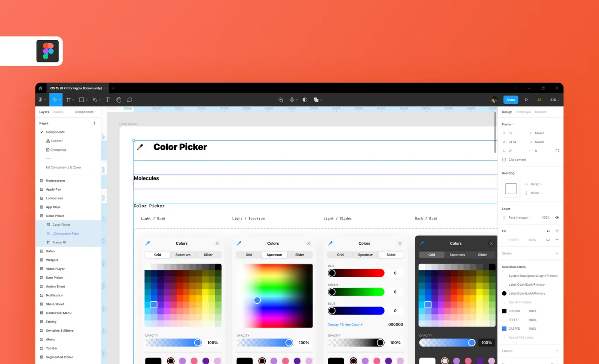
Task: Open Pen tool options arrow
Action: (x=100, y=100)
